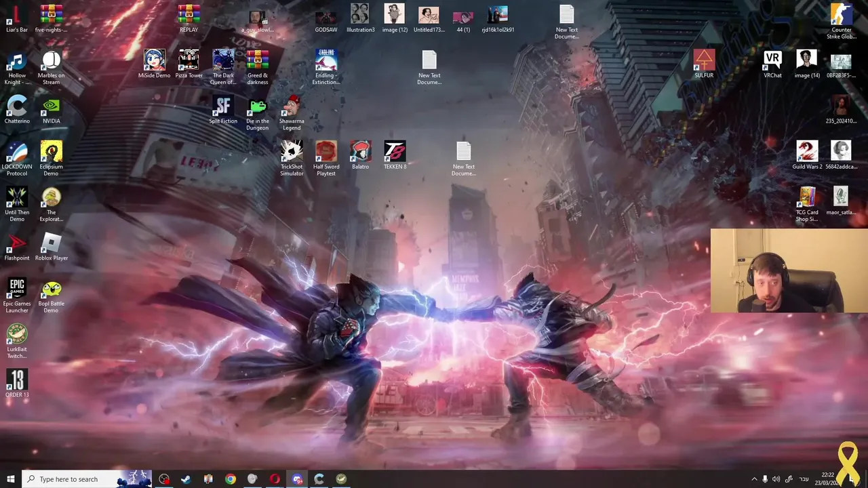Open Steam from the taskbar

pos(186,479)
